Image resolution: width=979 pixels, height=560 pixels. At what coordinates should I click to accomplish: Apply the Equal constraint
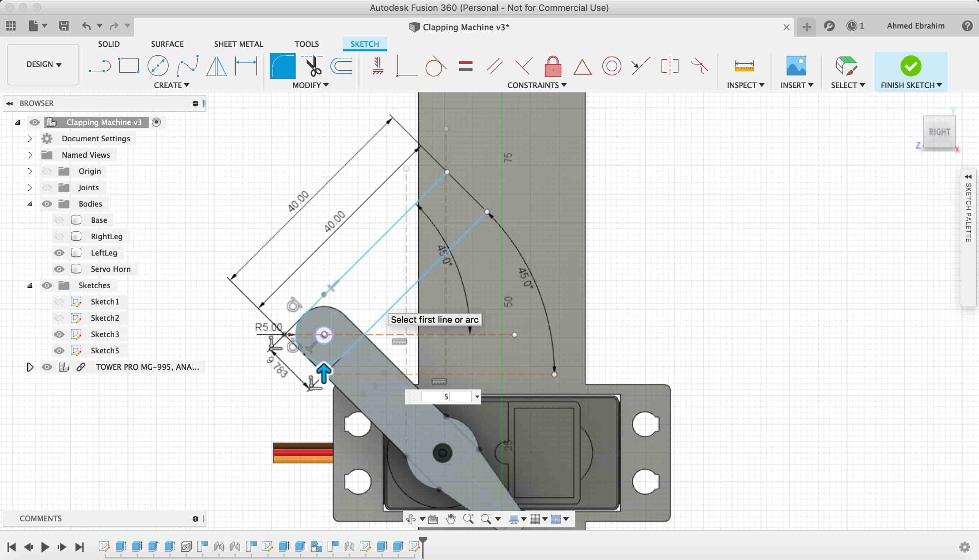(x=465, y=66)
